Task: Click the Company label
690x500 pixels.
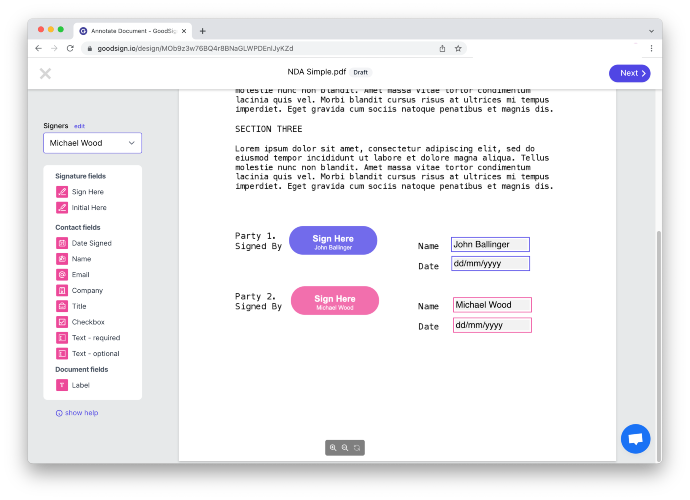Action: [x=87, y=290]
